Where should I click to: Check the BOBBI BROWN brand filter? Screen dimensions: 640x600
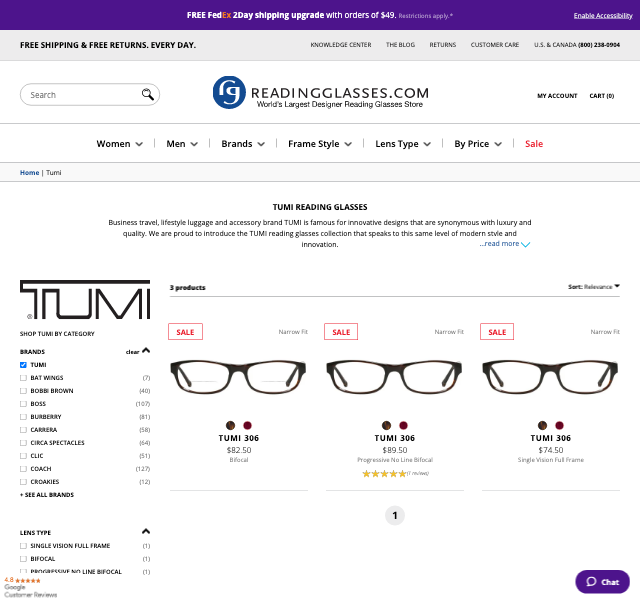tap(23, 391)
